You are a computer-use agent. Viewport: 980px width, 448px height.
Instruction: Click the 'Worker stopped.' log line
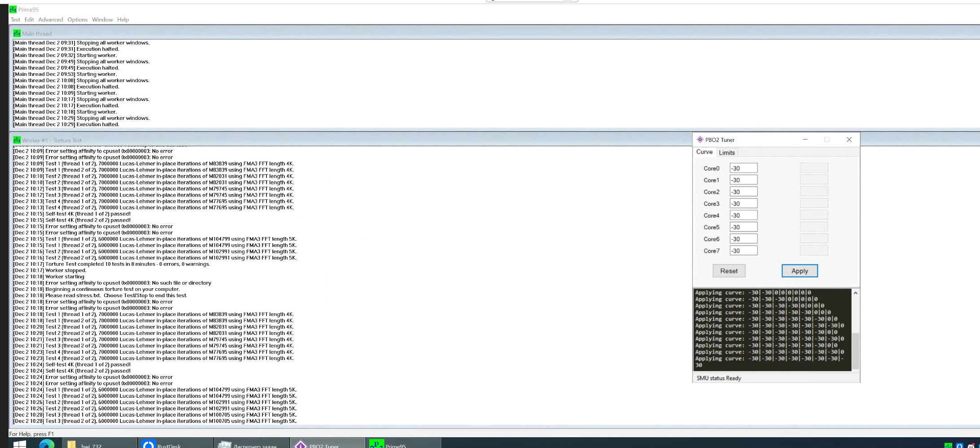click(50, 270)
